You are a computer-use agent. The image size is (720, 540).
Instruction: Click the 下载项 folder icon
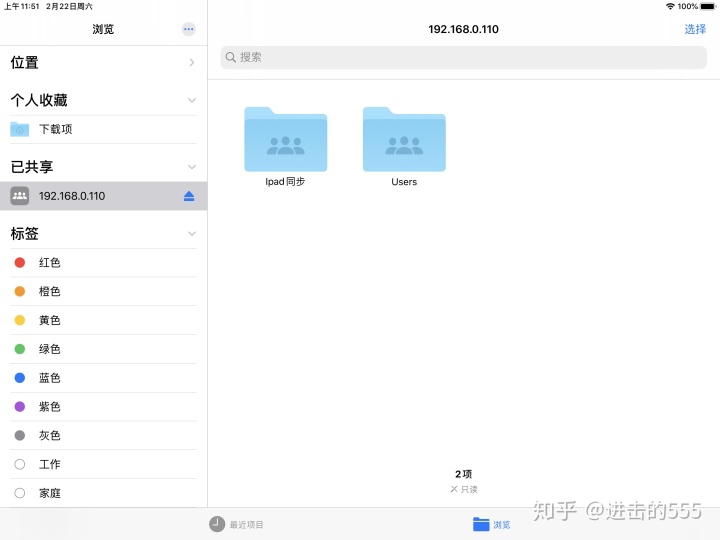[20, 129]
